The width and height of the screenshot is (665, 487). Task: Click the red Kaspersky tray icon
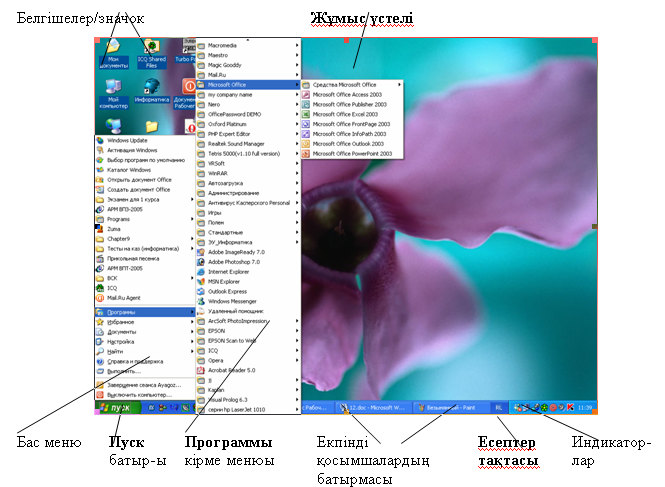[570, 407]
